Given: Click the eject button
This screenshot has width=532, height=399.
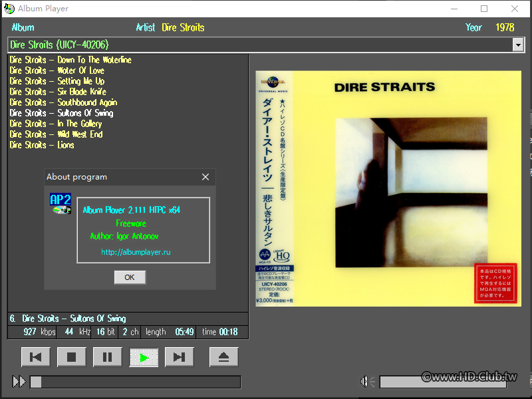Looking at the screenshot, I should pos(224,357).
